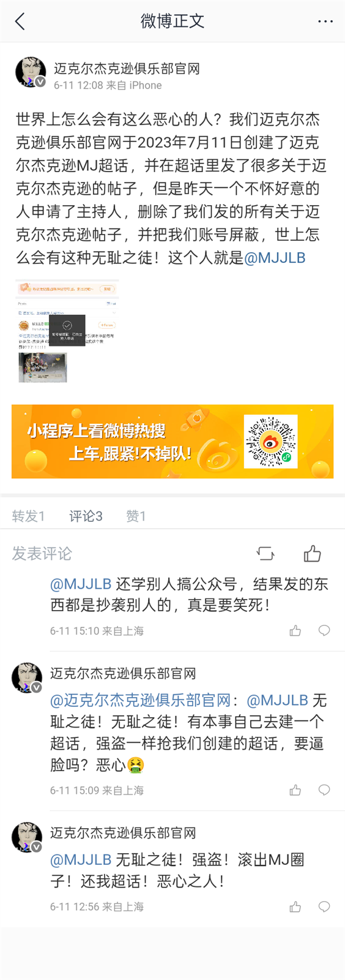Reply to the 6-11 12:56 comment via bubble icon
The width and height of the screenshot is (345, 980).
[324, 907]
